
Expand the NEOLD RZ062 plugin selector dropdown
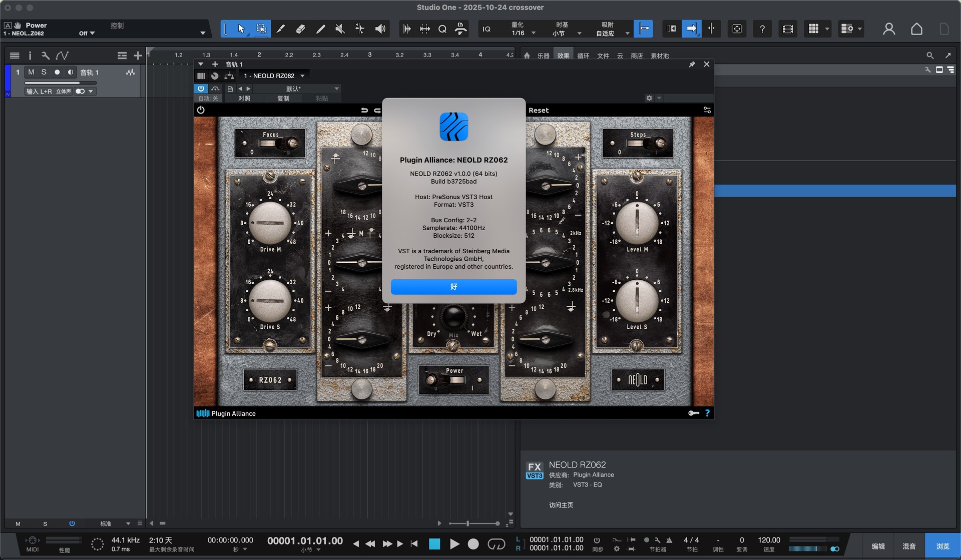(x=302, y=76)
